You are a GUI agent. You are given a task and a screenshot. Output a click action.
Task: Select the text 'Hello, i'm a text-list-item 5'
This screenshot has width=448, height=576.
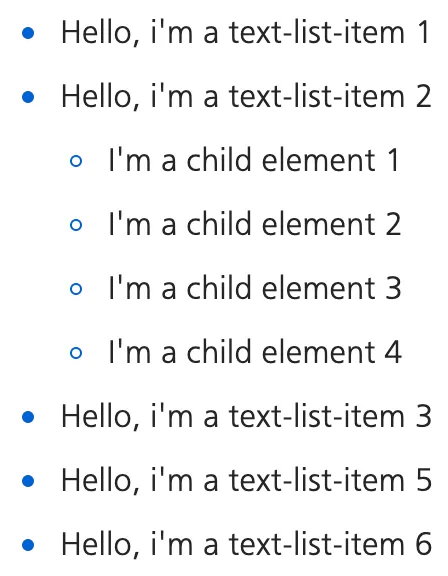pyautogui.click(x=246, y=480)
